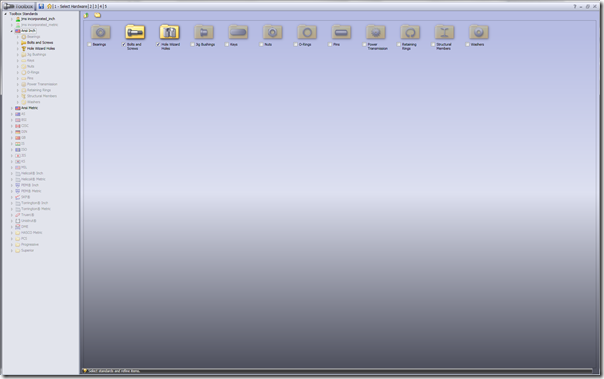
Task: Open the Structural Members folder icon
Action: [445, 32]
